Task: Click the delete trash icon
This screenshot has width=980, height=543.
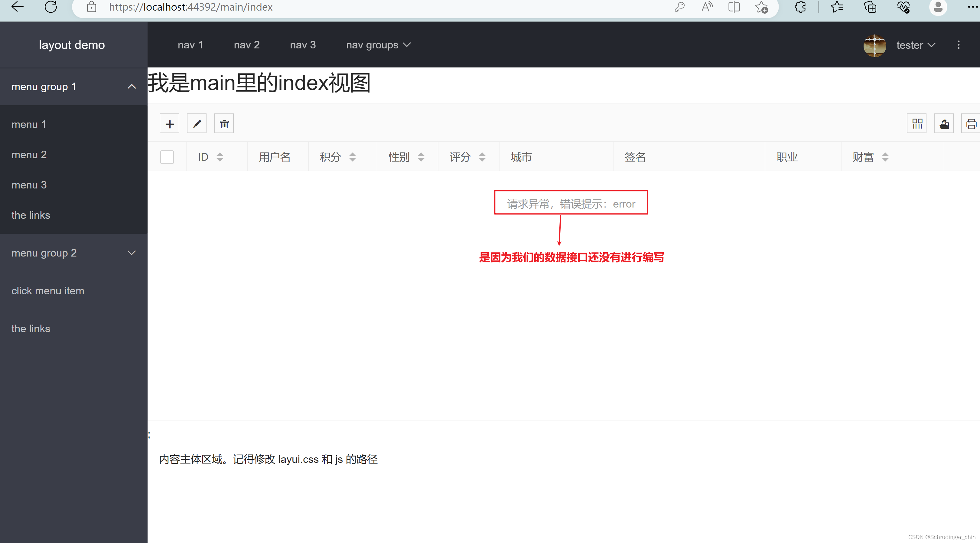Action: pyautogui.click(x=224, y=123)
